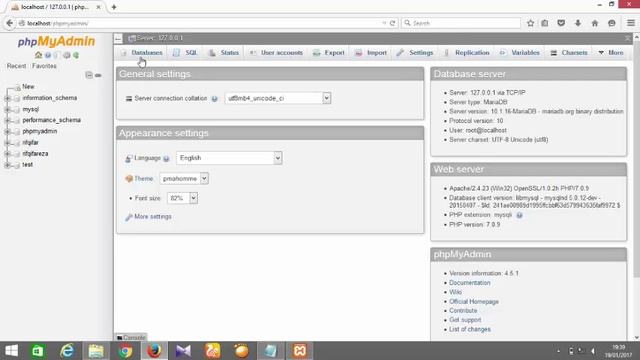Open the Documentation link
Image resolution: width=640 pixels, height=360 pixels.
click(469, 283)
